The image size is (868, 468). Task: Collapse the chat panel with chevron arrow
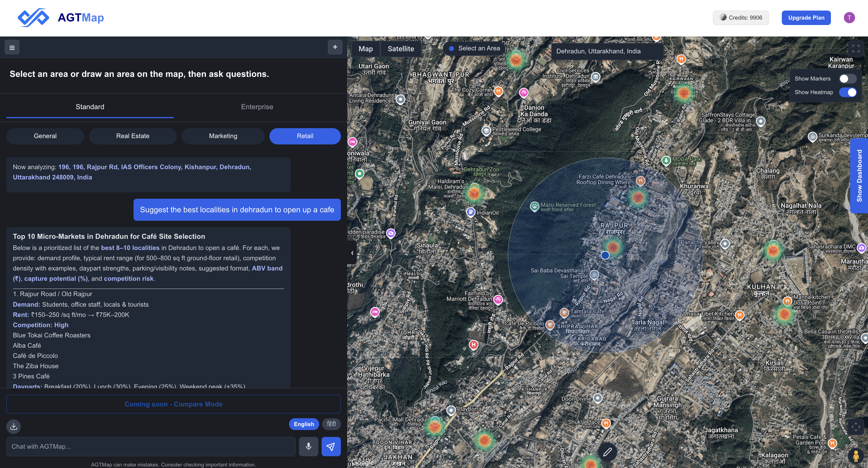352,253
